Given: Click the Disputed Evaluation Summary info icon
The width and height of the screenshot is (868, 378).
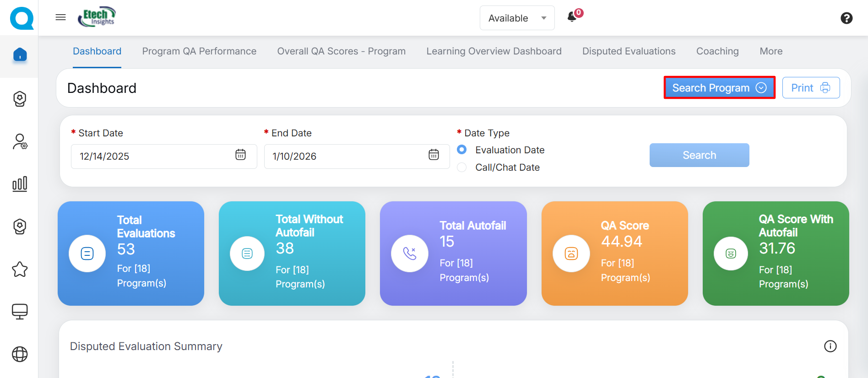Looking at the screenshot, I should [x=830, y=346].
